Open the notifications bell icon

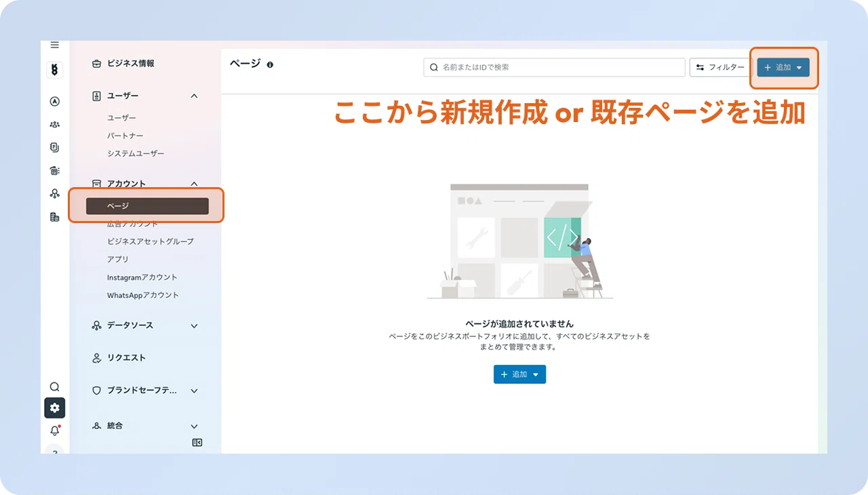55,430
